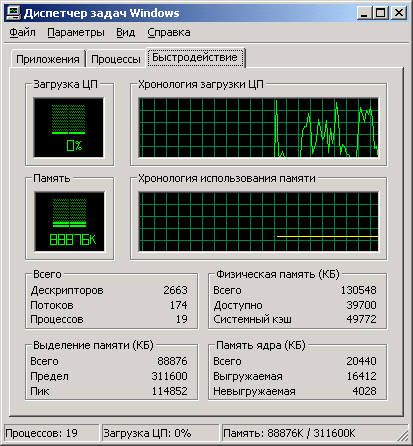This screenshot has width=413, height=446.
Task: Close the Диспетчер задач window
Action: tap(399, 13)
